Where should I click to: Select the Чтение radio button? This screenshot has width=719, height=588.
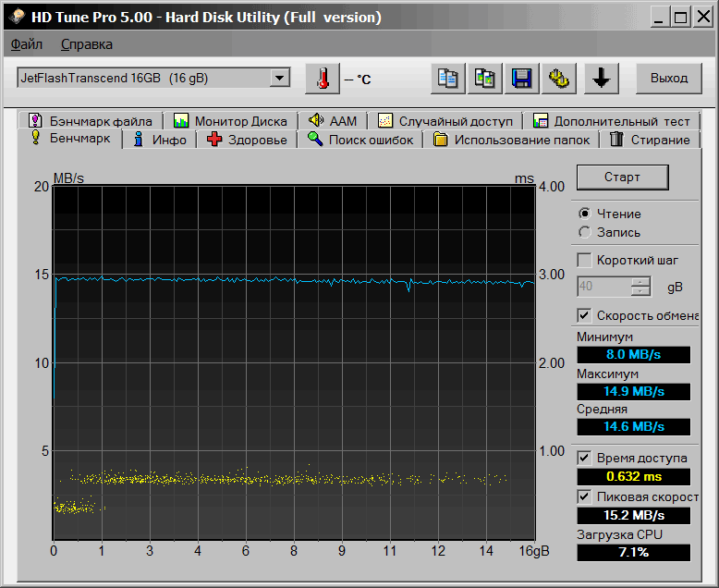point(584,214)
